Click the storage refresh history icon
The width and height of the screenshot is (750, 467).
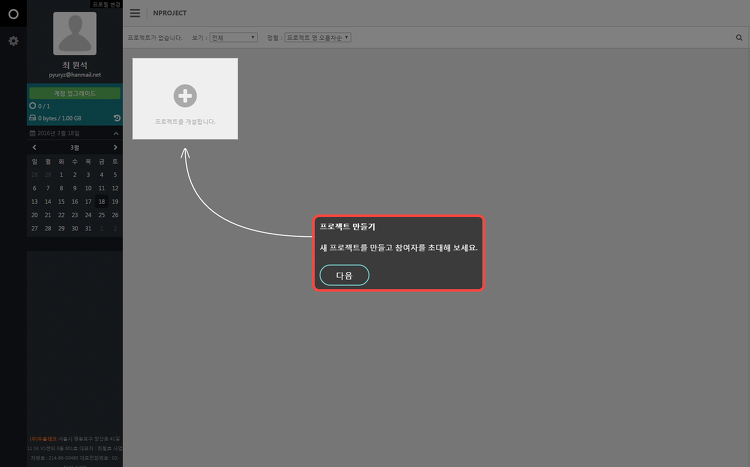click(x=117, y=118)
